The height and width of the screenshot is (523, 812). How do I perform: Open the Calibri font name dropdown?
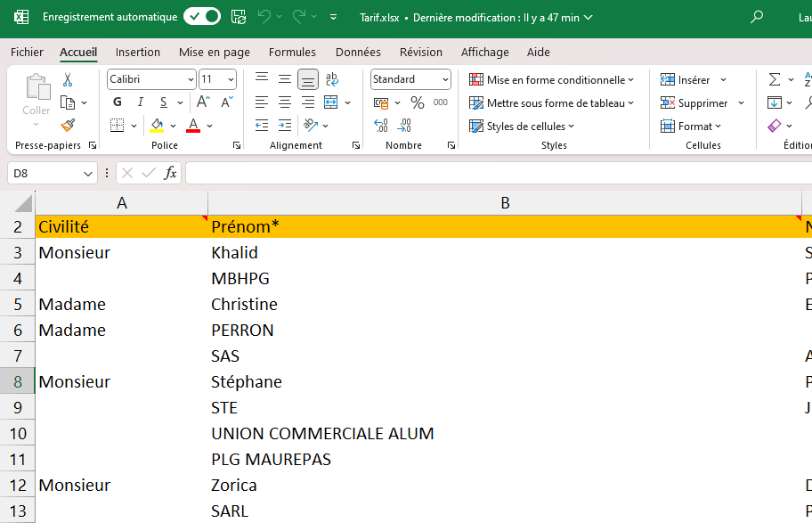pos(191,80)
